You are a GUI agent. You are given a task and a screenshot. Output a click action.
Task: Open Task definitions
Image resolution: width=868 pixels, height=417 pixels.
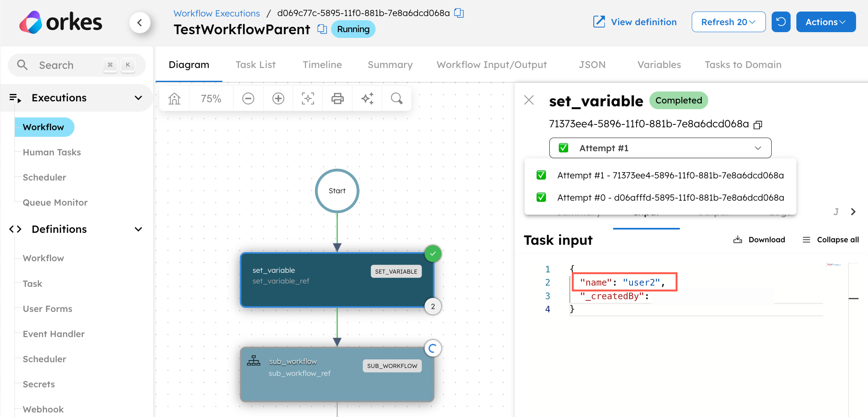coord(33,283)
